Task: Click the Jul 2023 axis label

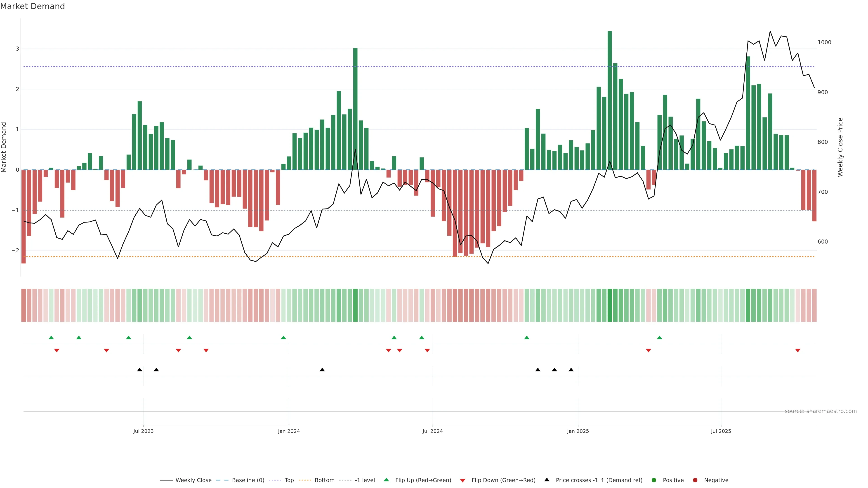Action: coord(143,431)
